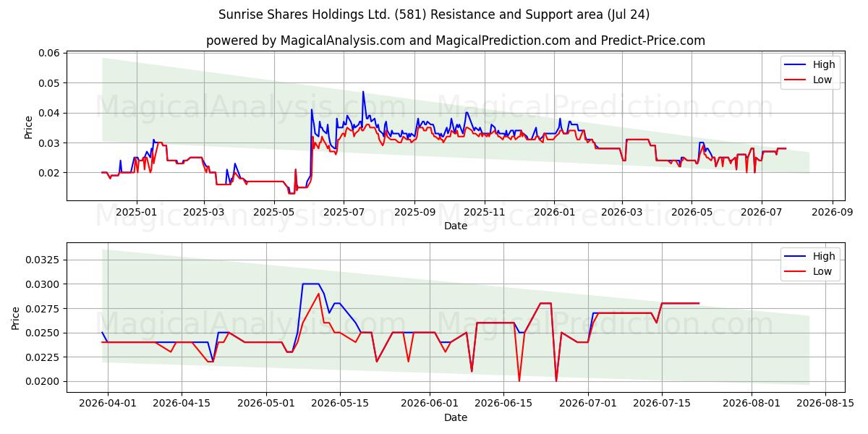Click the '2026-03' tick label
This screenshot has height=434, width=868.
pos(622,212)
